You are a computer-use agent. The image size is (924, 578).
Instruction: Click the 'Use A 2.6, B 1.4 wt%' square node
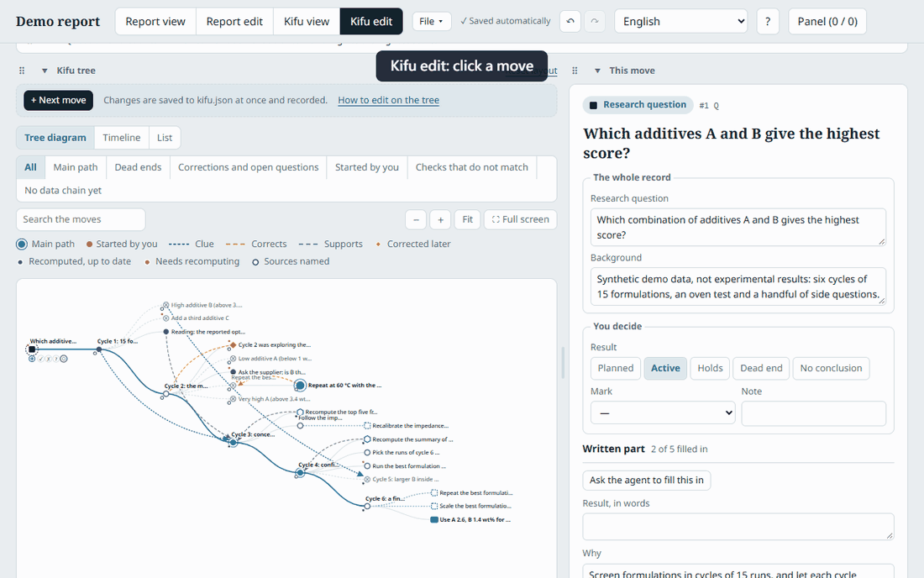[x=434, y=520]
